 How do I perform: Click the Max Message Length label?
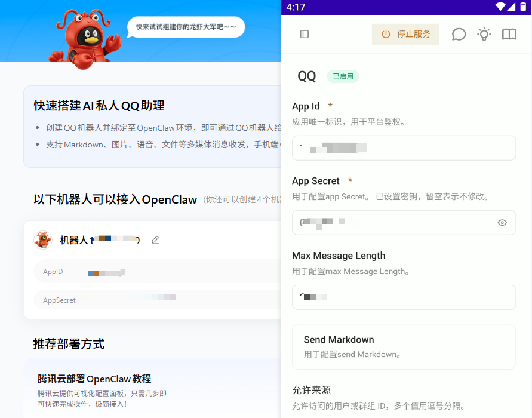click(x=339, y=256)
